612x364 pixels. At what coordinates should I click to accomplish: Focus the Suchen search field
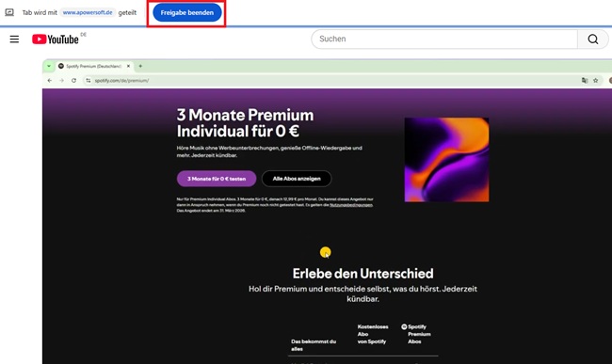click(x=444, y=39)
